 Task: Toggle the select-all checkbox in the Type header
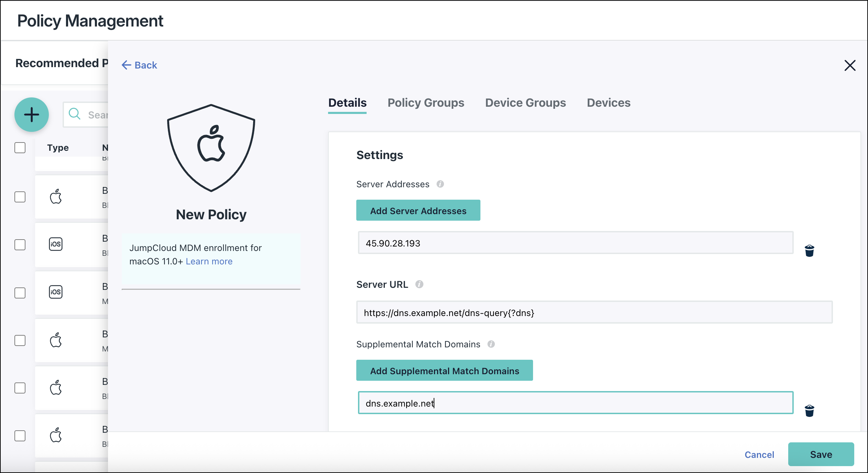tap(20, 147)
